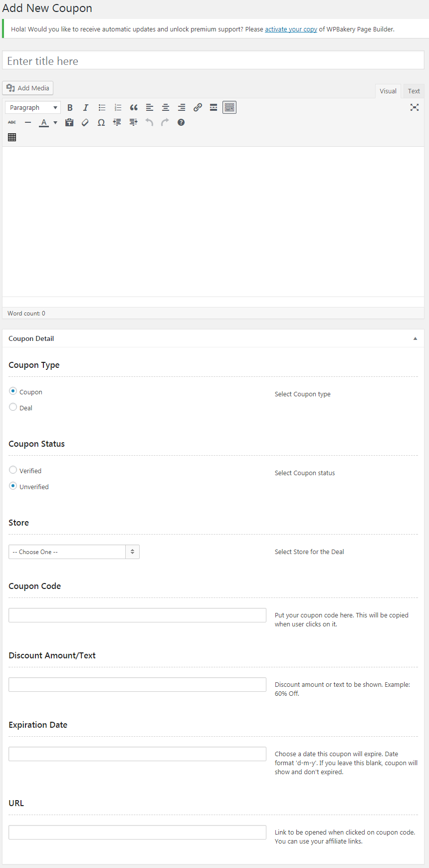429x868 pixels.
Task: Open the special character (omega) picker
Action: click(x=101, y=122)
